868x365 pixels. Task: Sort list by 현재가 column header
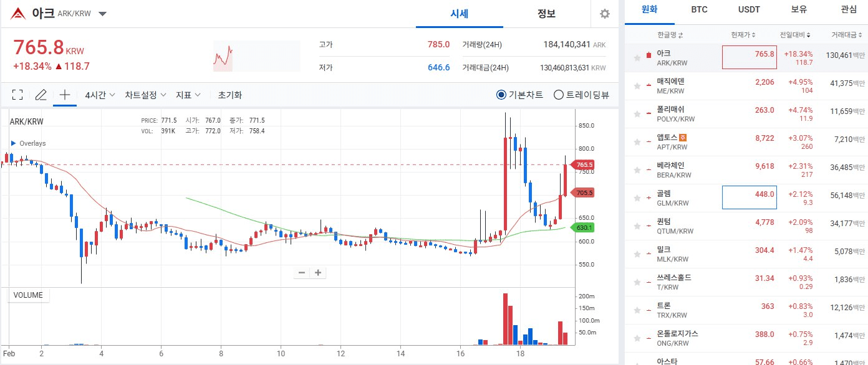coord(743,34)
